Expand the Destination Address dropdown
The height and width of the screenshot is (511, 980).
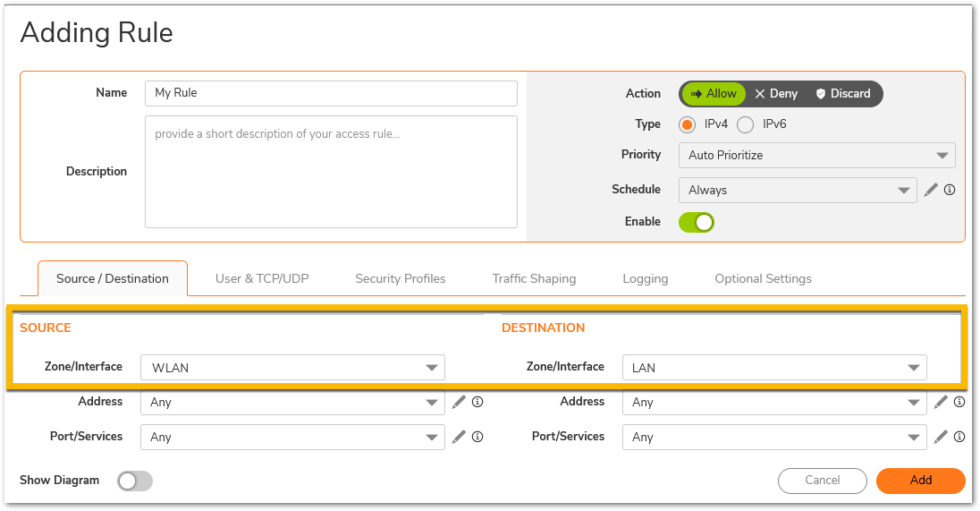pos(774,402)
